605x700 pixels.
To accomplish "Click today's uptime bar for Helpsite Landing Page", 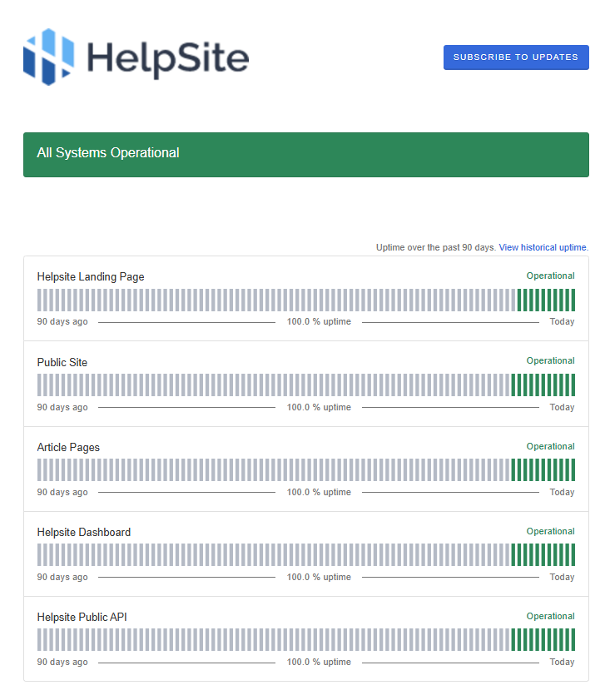I will [x=573, y=300].
